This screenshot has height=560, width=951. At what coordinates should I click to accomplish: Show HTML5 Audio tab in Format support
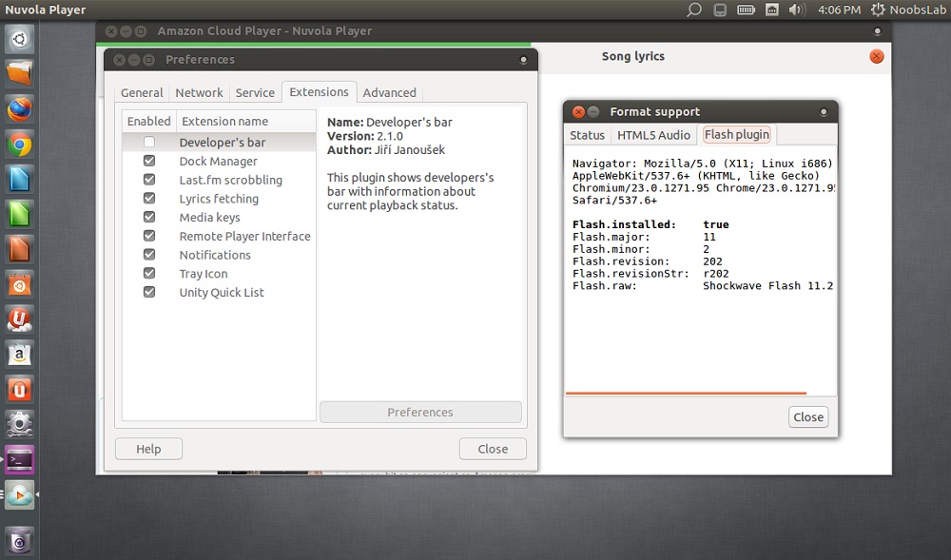tap(653, 135)
